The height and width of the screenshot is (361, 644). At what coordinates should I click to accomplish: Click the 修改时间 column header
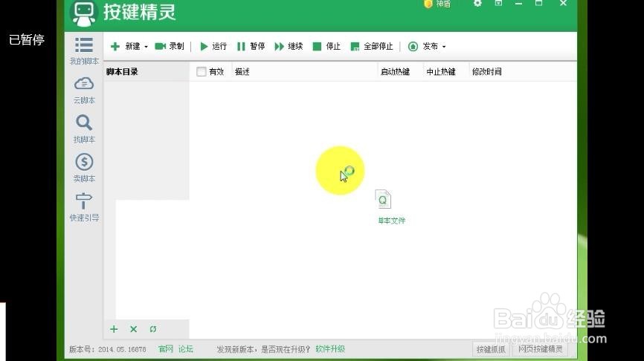click(x=486, y=72)
